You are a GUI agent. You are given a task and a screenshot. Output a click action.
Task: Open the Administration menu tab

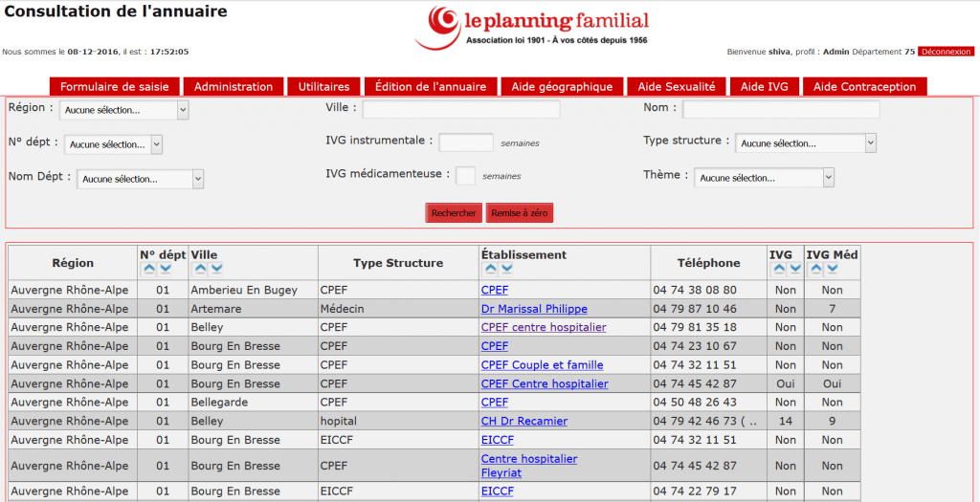234,86
